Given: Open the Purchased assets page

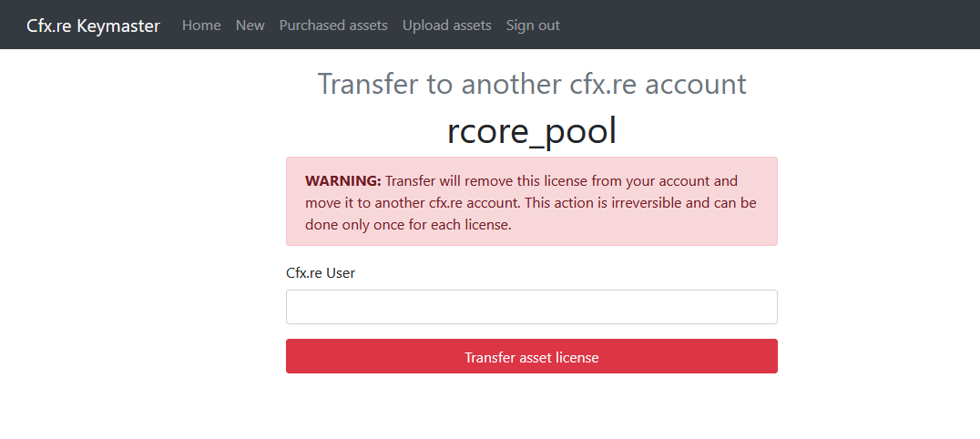Looking at the screenshot, I should [x=333, y=26].
